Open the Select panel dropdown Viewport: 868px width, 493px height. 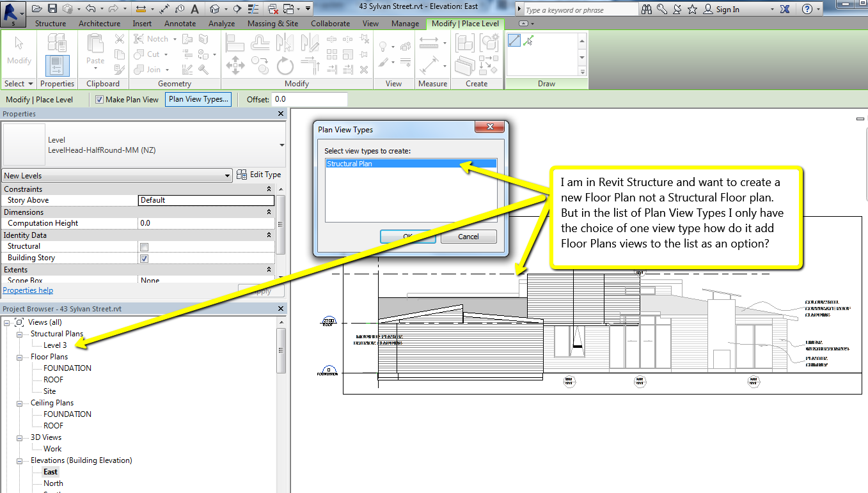(19, 84)
